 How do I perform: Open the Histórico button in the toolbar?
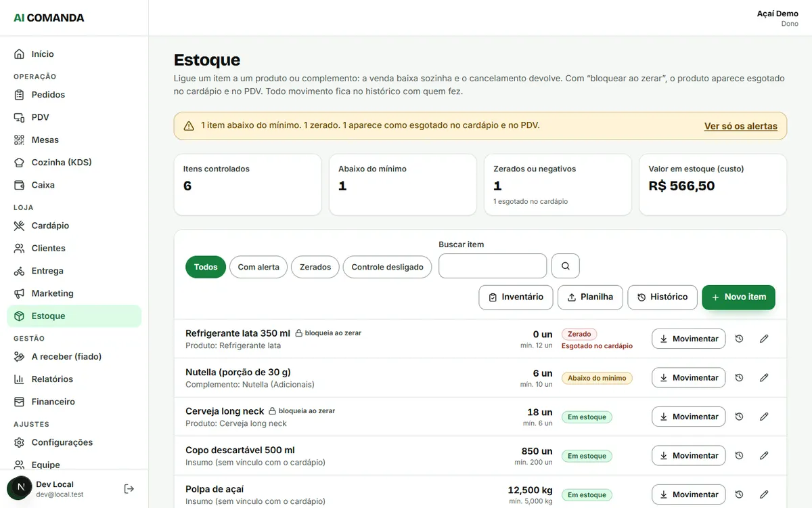point(662,297)
